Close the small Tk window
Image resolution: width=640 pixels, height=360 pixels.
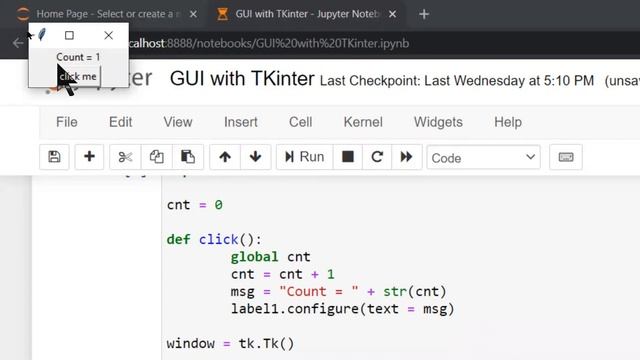pos(108,36)
